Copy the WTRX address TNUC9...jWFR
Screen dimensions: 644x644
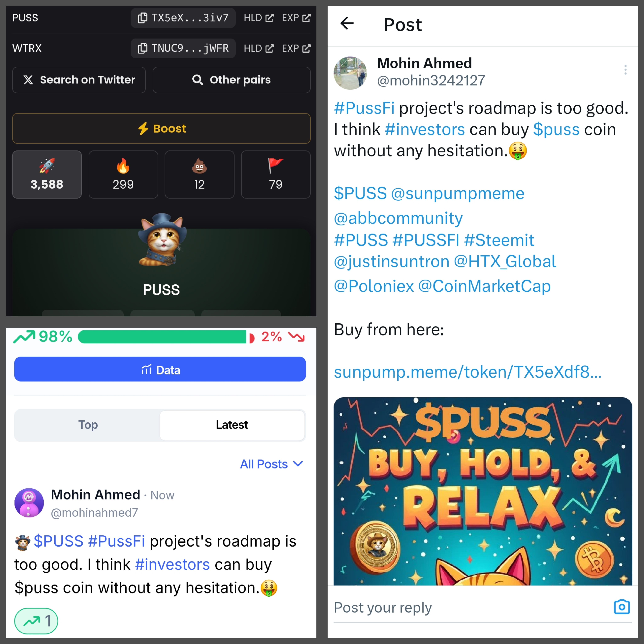183,48
